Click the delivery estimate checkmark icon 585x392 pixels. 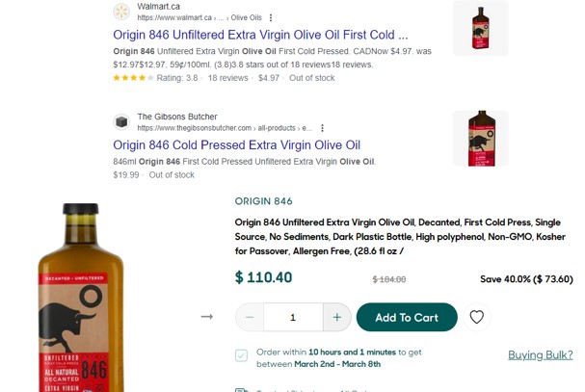(x=241, y=355)
